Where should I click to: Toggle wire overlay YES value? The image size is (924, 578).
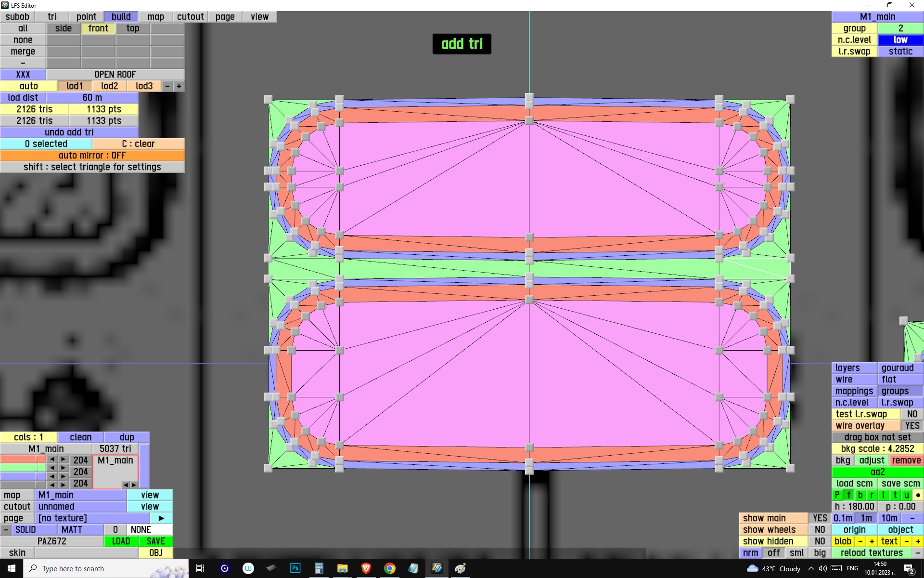(x=911, y=426)
